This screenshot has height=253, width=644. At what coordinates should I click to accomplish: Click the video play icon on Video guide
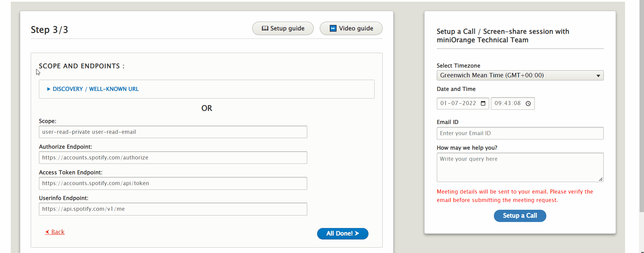(x=333, y=28)
